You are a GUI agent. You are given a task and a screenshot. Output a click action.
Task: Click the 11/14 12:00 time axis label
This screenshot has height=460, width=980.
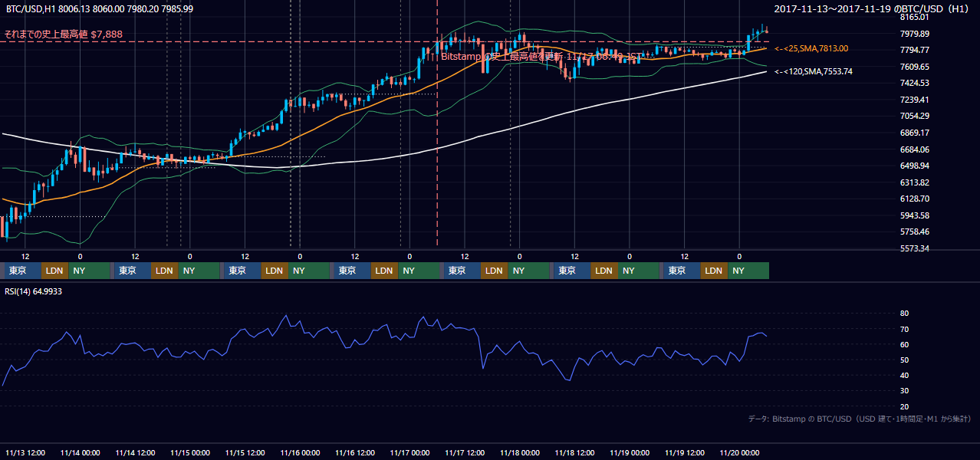click(x=135, y=452)
